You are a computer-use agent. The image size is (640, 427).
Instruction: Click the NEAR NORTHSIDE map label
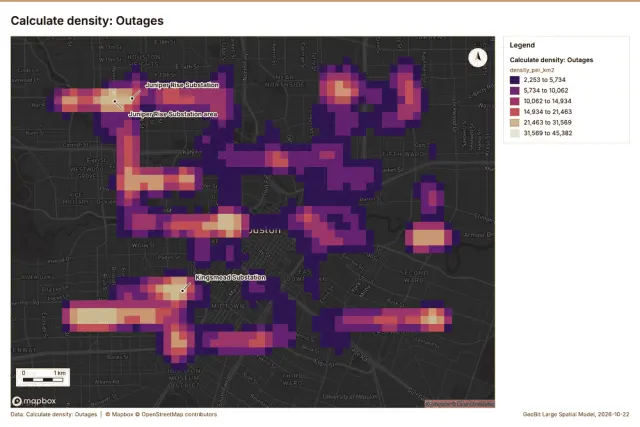click(x=285, y=81)
